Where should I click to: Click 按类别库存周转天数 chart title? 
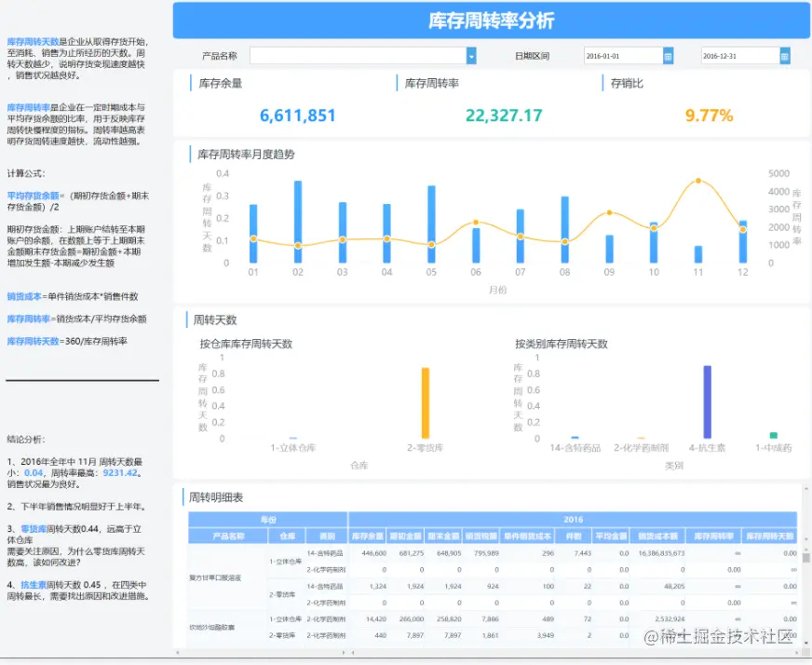click(x=562, y=344)
